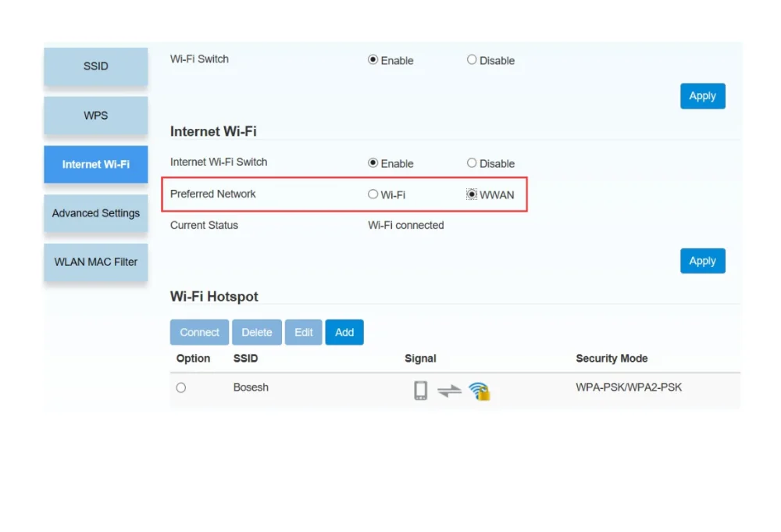Click the Security Mode column header

(x=612, y=359)
